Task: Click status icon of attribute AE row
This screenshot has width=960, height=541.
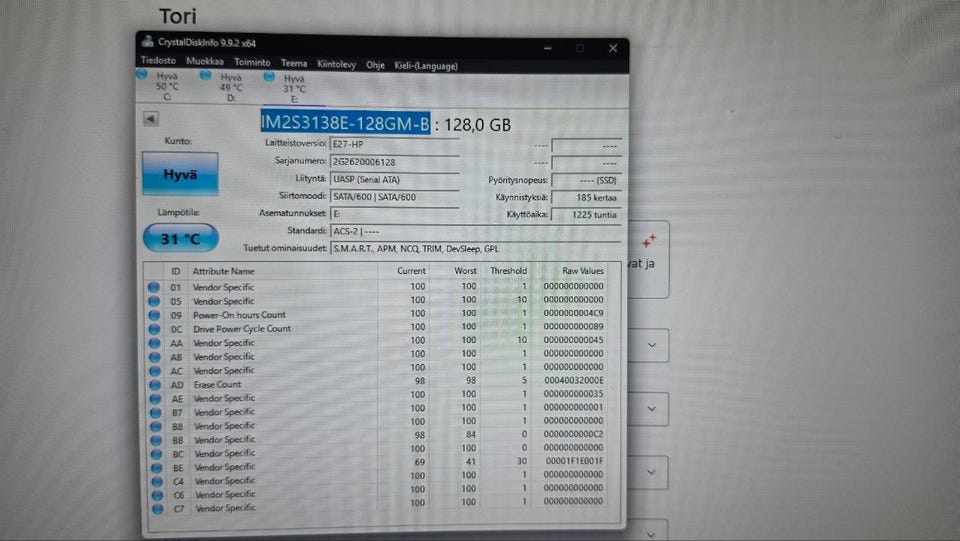Action: [x=156, y=399]
